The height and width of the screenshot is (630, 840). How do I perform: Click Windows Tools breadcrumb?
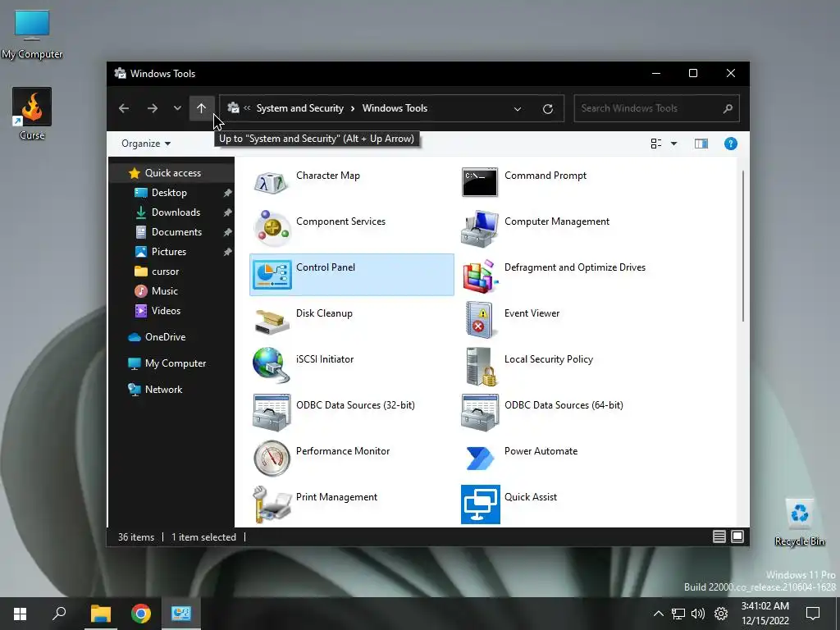(x=395, y=108)
